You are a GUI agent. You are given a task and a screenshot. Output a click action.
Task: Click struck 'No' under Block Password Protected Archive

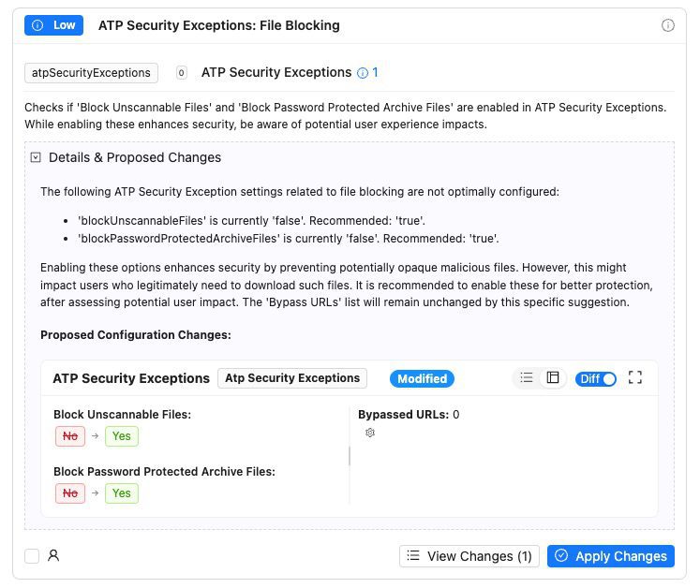pos(69,492)
